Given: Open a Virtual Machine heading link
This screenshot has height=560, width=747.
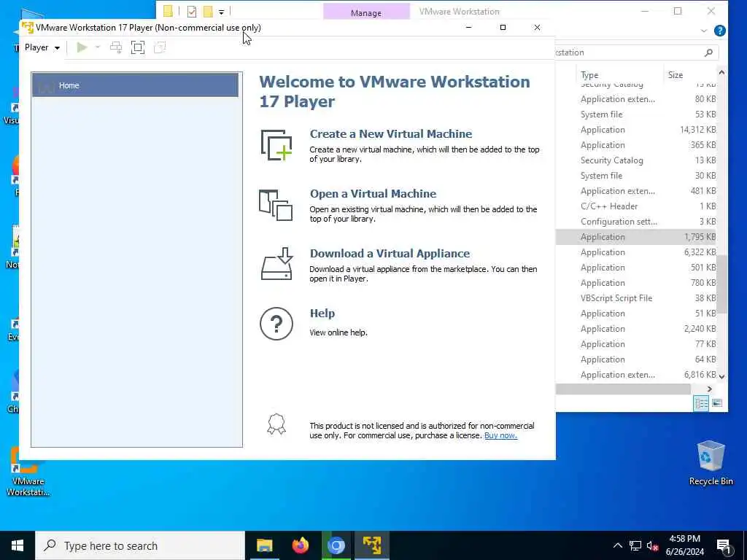Looking at the screenshot, I should 373,194.
